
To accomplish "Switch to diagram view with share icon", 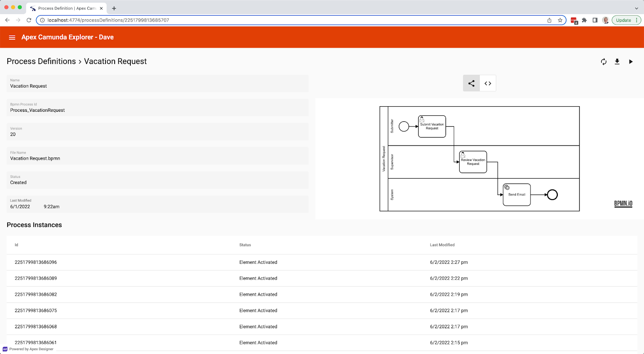I will coord(471,83).
